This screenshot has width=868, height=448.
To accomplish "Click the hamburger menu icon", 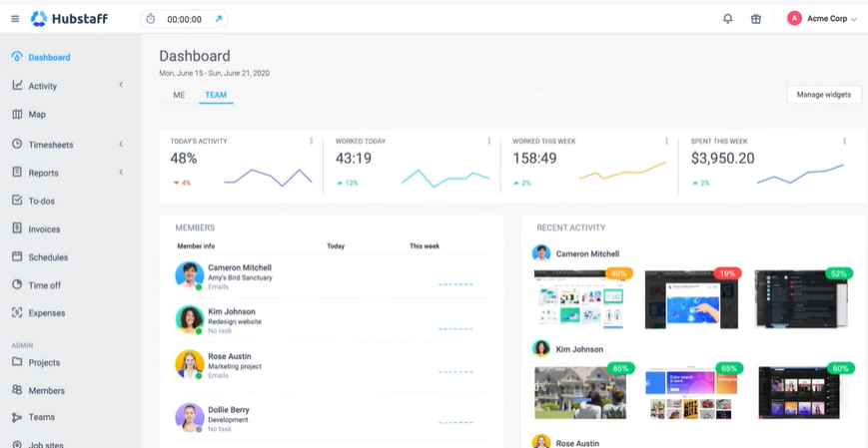I will tap(15, 19).
